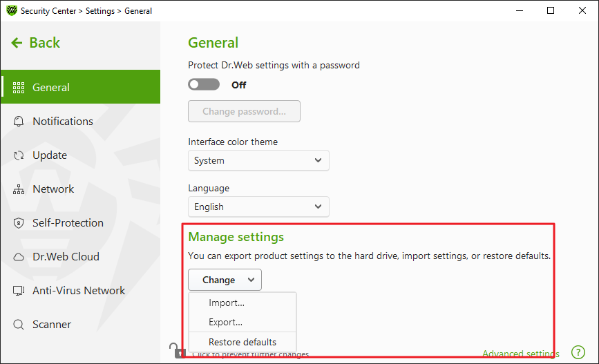
Task: Open Network settings via its icon
Action: point(19,189)
